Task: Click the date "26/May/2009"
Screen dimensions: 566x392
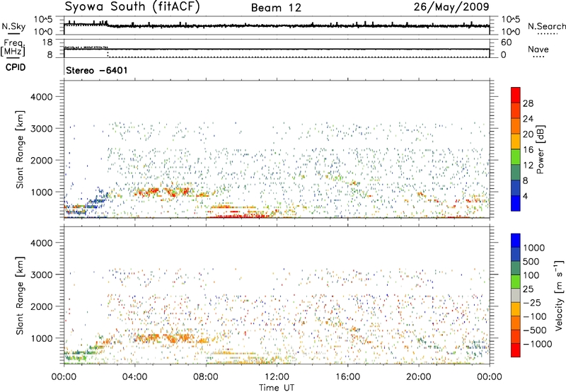Action: pyautogui.click(x=451, y=7)
